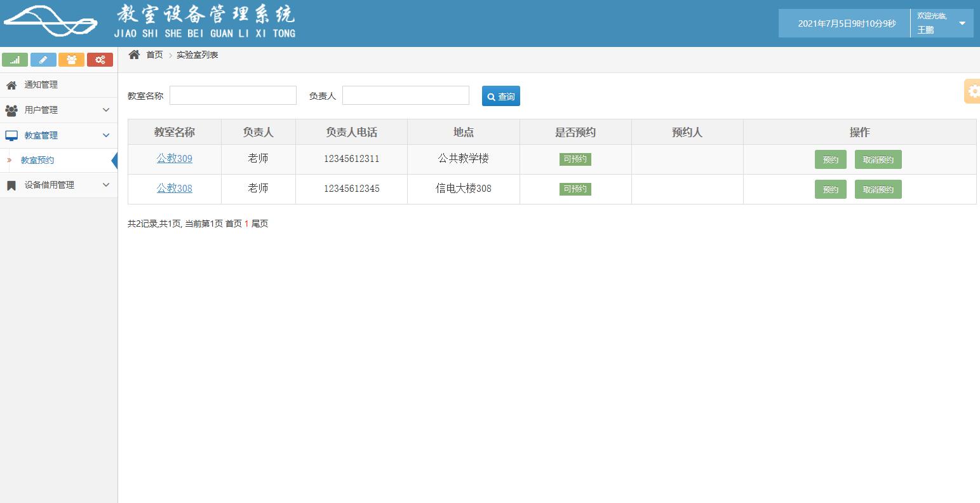980x503 pixels.
Task: Select 教室预约 in the sidebar menu
Action: point(36,160)
